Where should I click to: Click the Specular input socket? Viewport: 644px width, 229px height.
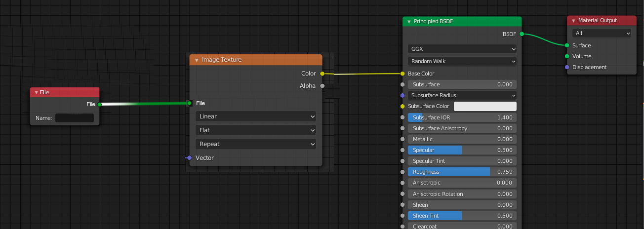point(402,150)
